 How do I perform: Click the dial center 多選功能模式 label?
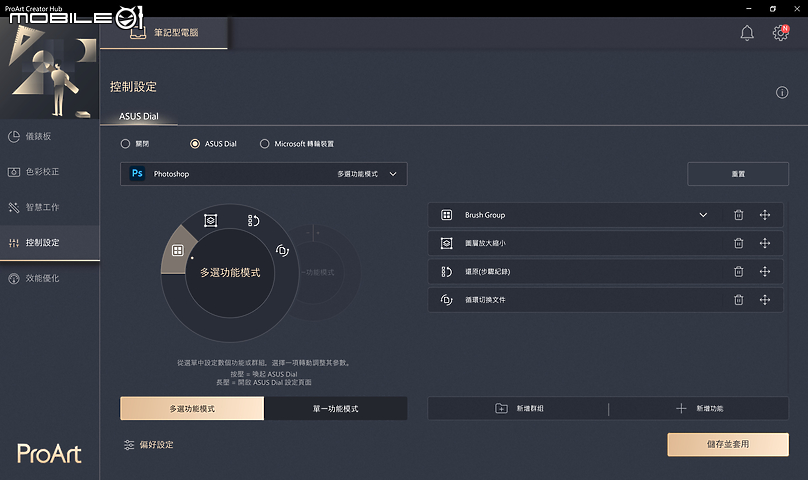[230, 272]
